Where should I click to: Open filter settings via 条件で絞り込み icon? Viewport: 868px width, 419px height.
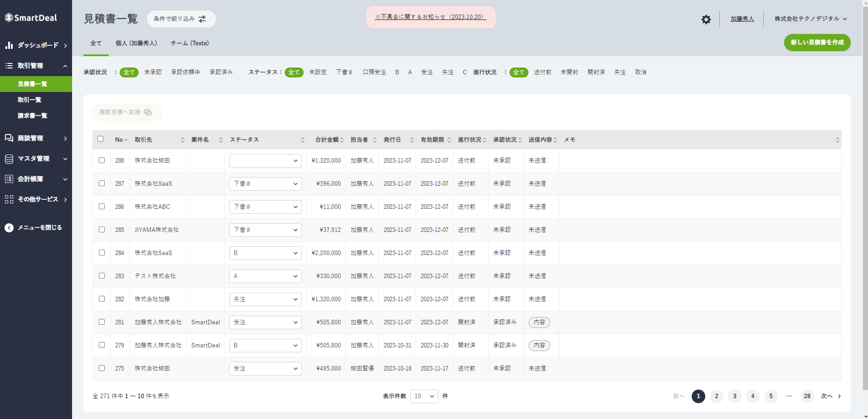pos(203,19)
